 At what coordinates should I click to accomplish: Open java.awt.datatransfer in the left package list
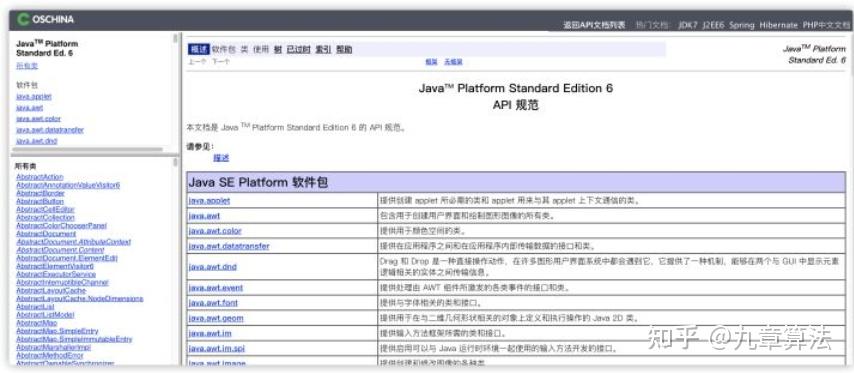(50, 130)
